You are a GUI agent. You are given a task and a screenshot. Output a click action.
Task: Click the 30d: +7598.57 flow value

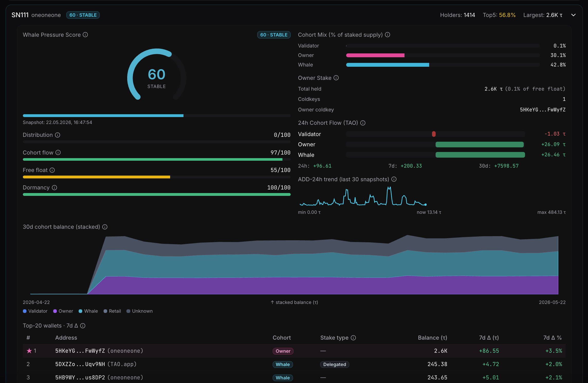(x=499, y=166)
